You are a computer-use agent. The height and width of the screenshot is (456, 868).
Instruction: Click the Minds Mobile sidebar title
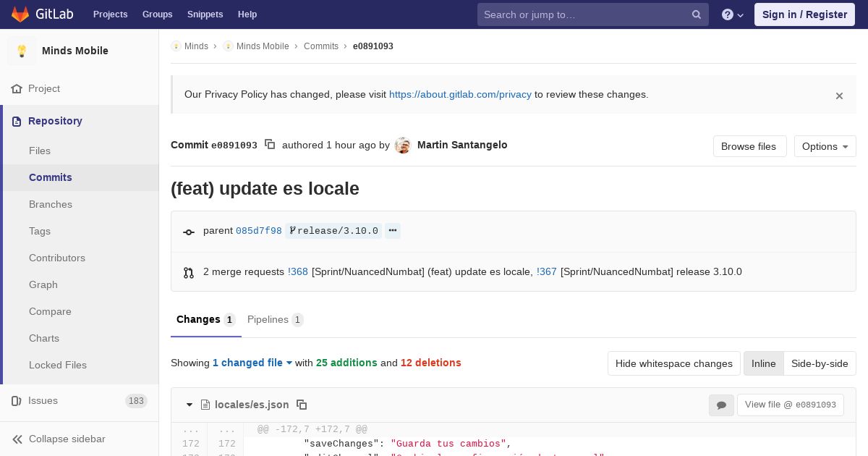click(75, 51)
